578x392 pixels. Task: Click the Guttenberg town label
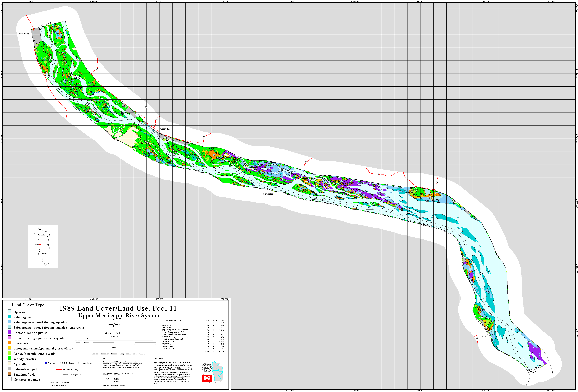pyautogui.click(x=24, y=33)
